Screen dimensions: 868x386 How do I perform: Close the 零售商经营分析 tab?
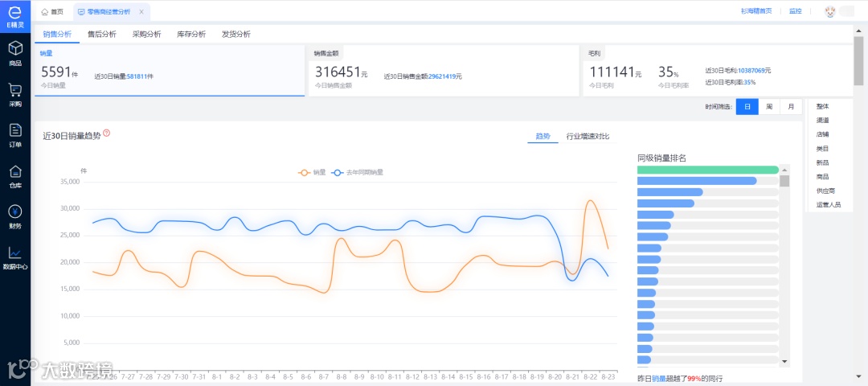click(141, 11)
